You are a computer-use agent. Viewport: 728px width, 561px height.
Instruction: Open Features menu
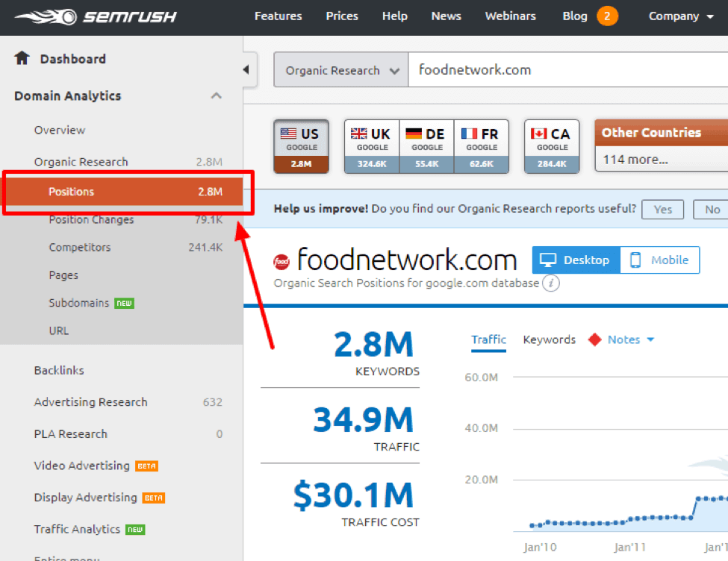[278, 16]
